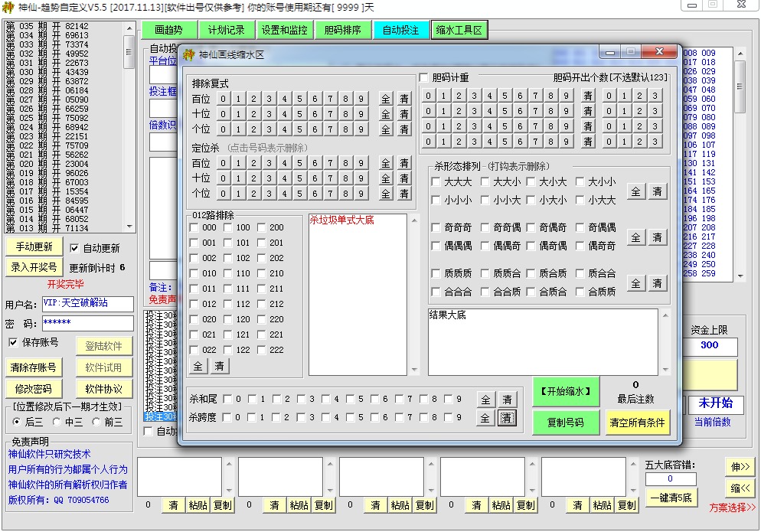Image resolution: width=761 pixels, height=532 pixels.
Task: Open the 计划记录 tab
Action: coord(226,31)
